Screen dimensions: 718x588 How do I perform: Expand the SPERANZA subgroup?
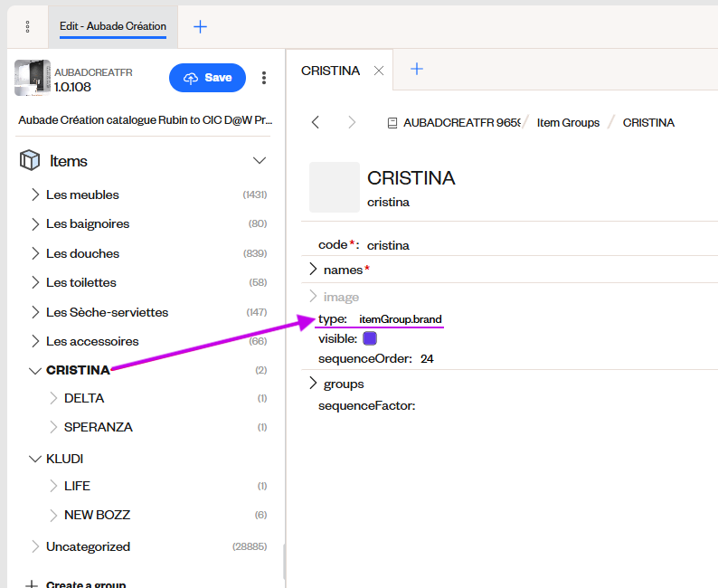pyautogui.click(x=53, y=427)
